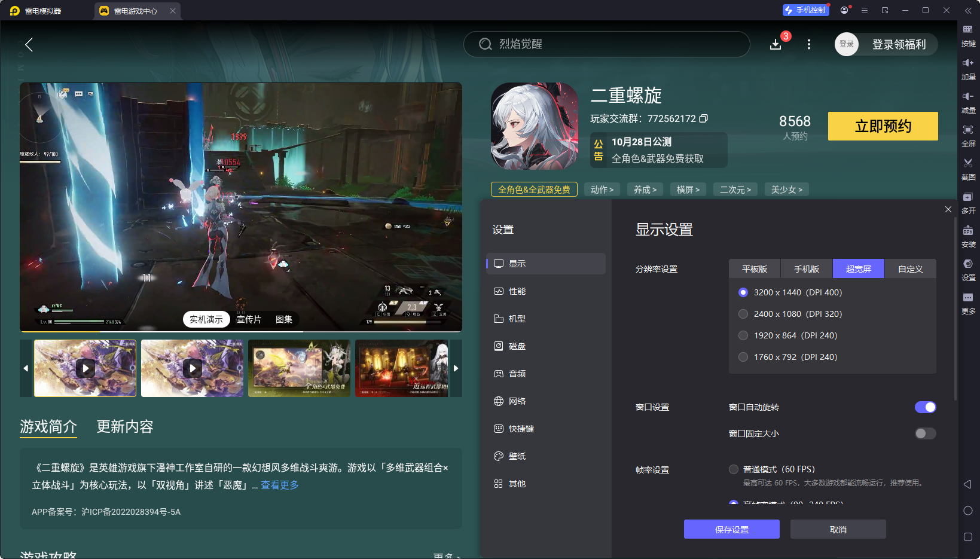Select the 宣传片 media tab
Screen dimensions: 980x559
click(x=249, y=319)
